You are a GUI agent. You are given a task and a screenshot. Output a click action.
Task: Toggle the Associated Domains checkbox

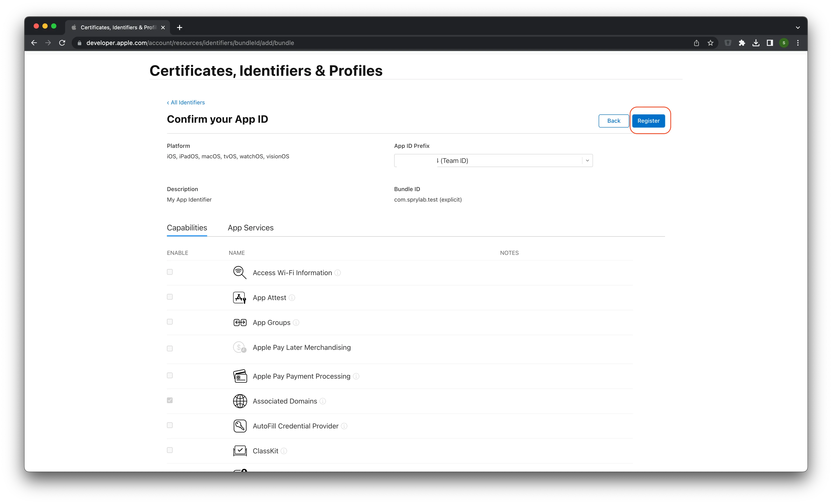170,401
